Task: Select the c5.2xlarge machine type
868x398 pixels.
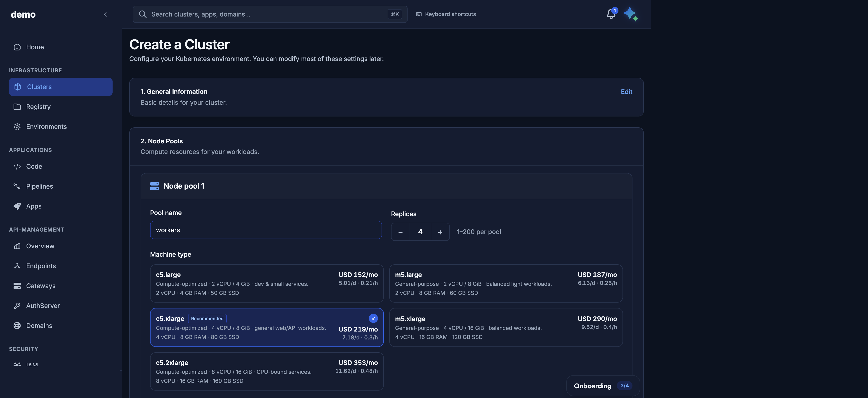Action: tap(267, 371)
